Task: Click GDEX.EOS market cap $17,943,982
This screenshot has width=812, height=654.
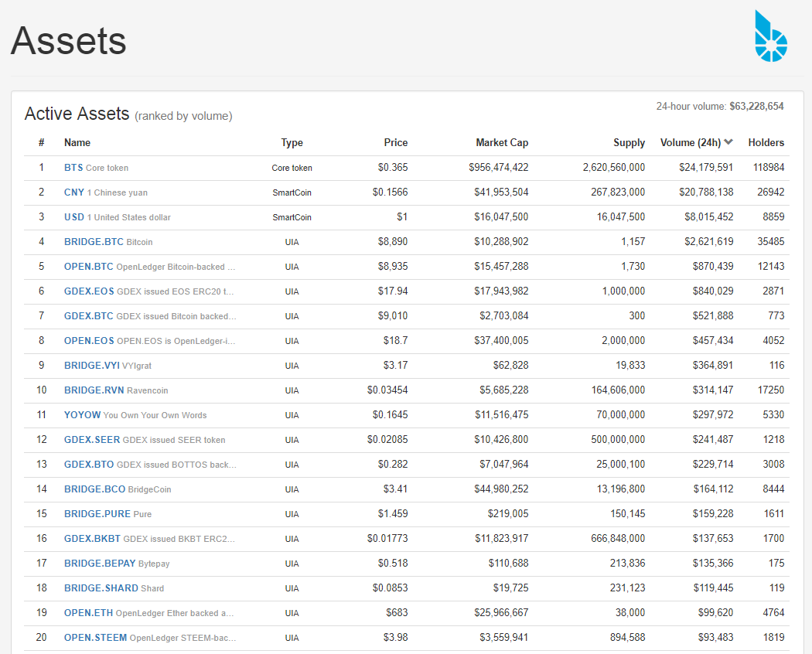Action: tap(501, 291)
